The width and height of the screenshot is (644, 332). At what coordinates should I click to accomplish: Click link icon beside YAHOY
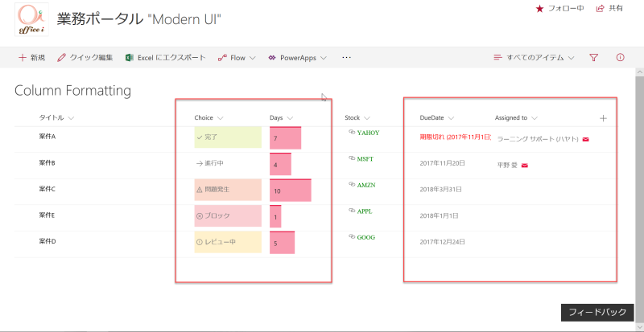352,132
